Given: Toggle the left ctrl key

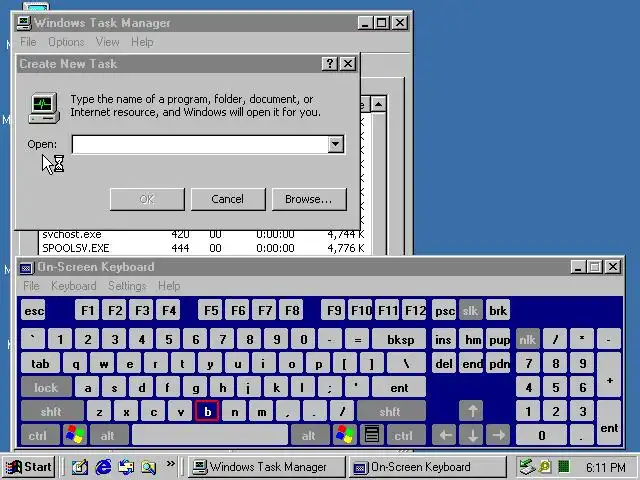Looking at the screenshot, I should point(39,436).
